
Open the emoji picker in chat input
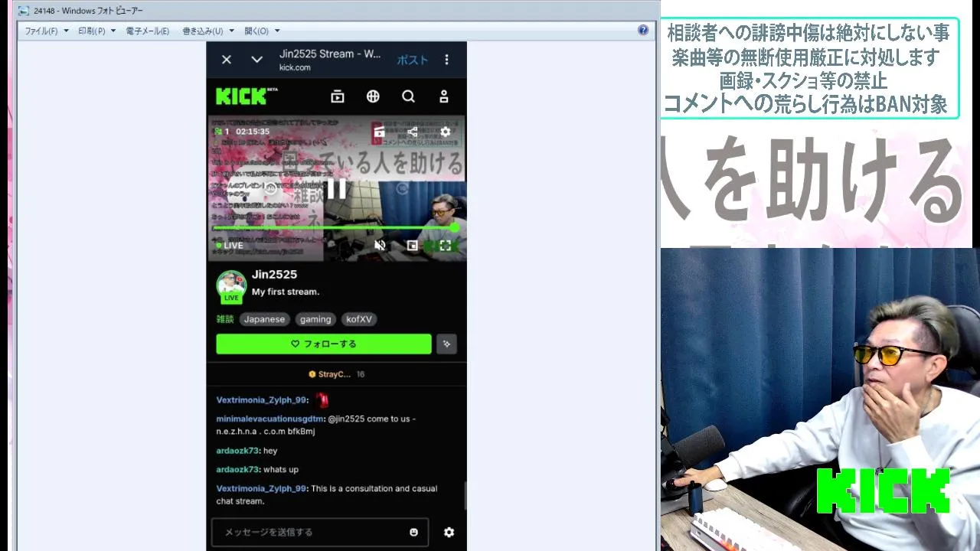pyautogui.click(x=414, y=532)
